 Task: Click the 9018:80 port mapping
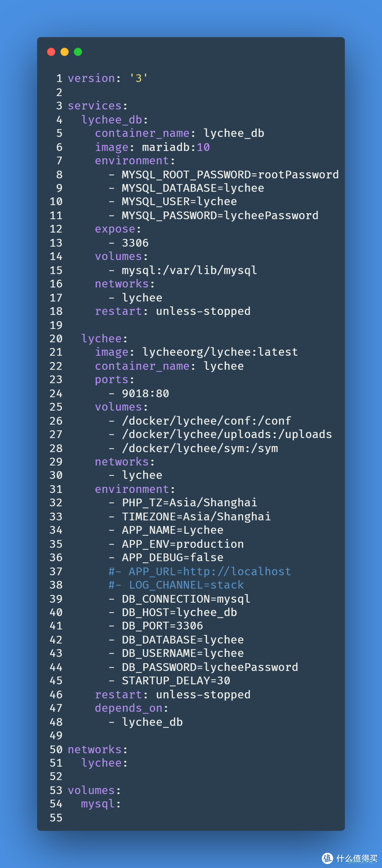tap(145, 393)
